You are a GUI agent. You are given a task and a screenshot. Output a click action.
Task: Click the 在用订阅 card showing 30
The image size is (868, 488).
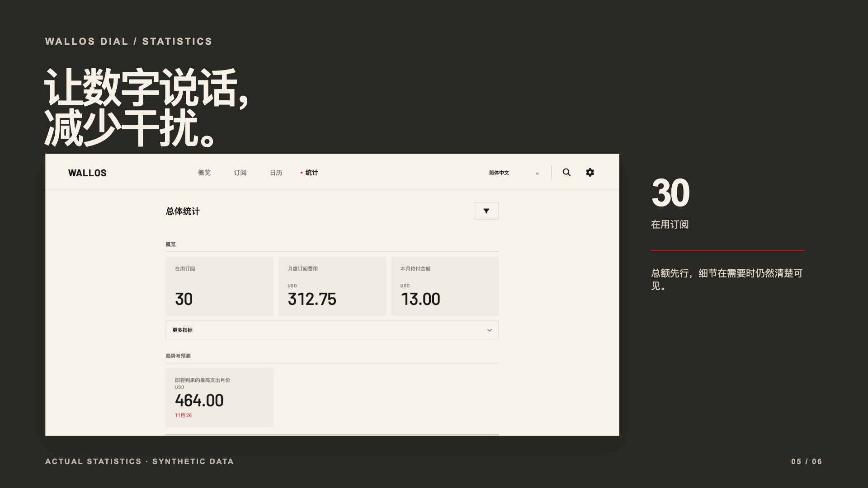[x=219, y=286]
